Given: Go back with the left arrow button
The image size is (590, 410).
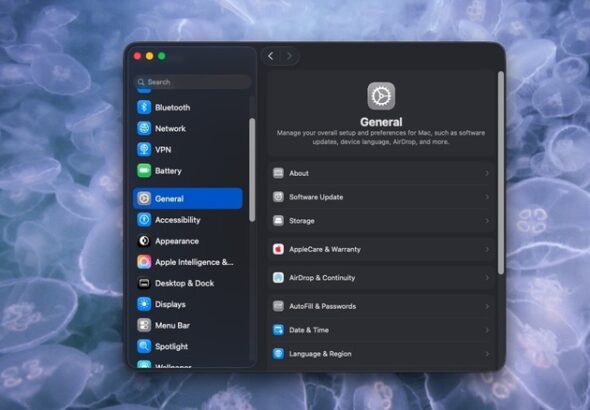Looking at the screenshot, I should click(271, 56).
